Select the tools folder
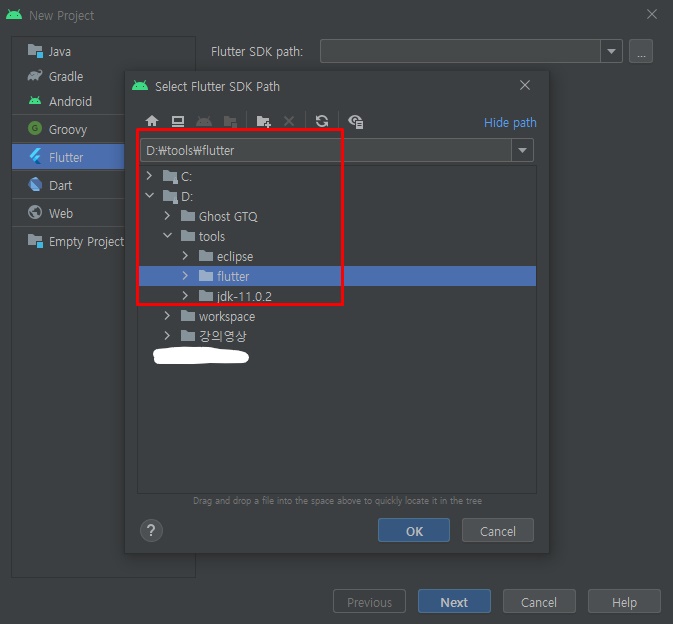673x624 pixels. coord(337,236)
